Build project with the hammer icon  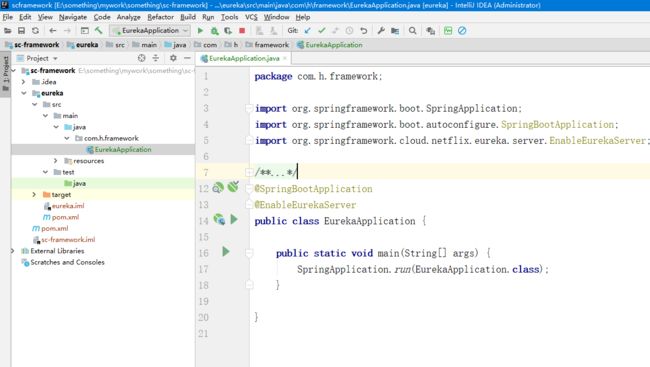99,31
